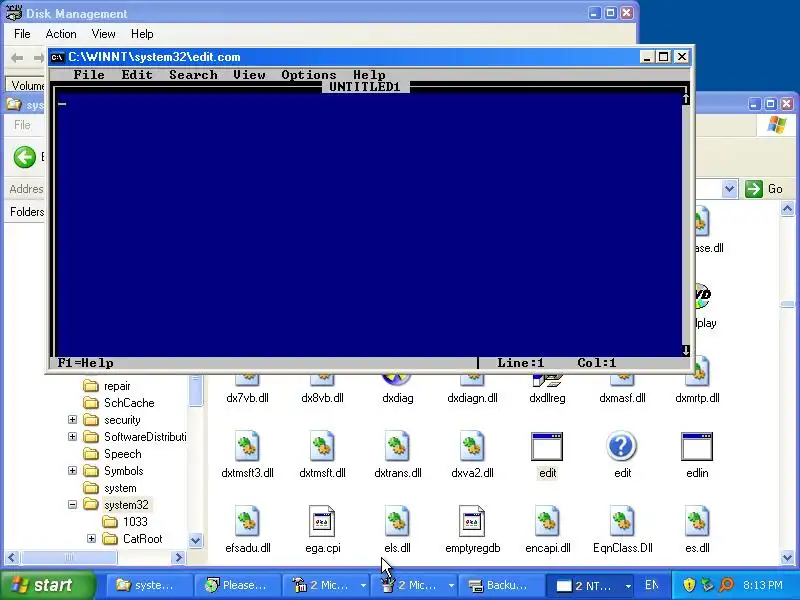Click the console icon in edit.com title bar
The height and width of the screenshot is (600, 800).
[57, 57]
